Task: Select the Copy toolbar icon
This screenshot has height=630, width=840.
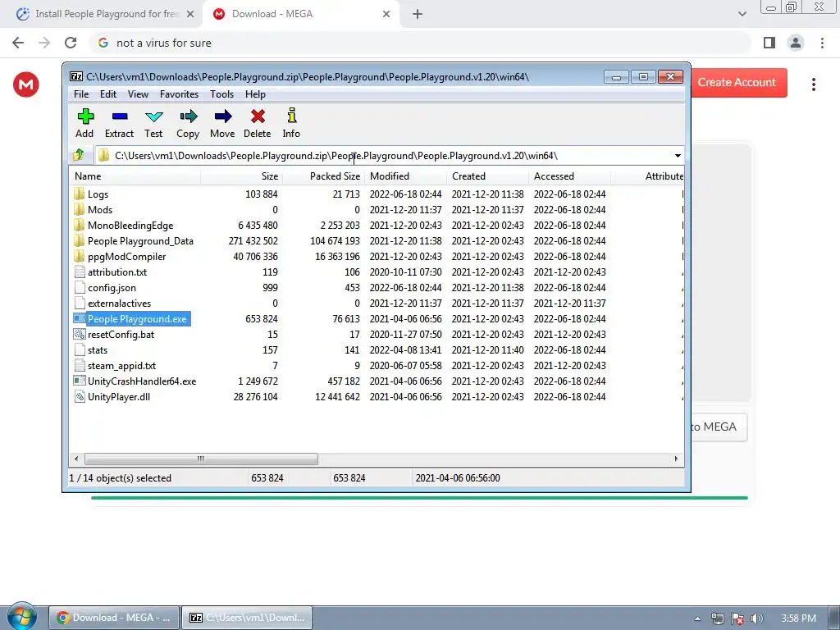Action: click(x=188, y=116)
